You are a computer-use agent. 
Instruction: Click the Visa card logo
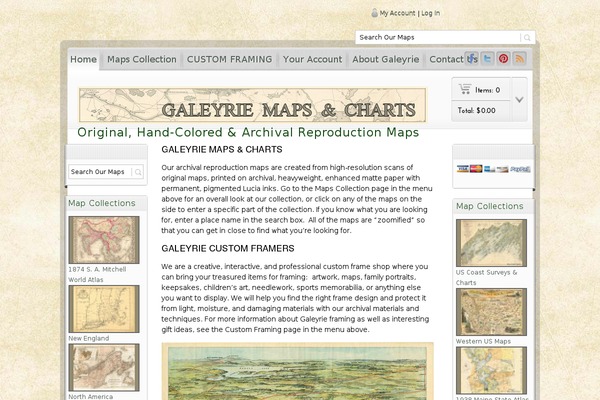[x=463, y=169]
